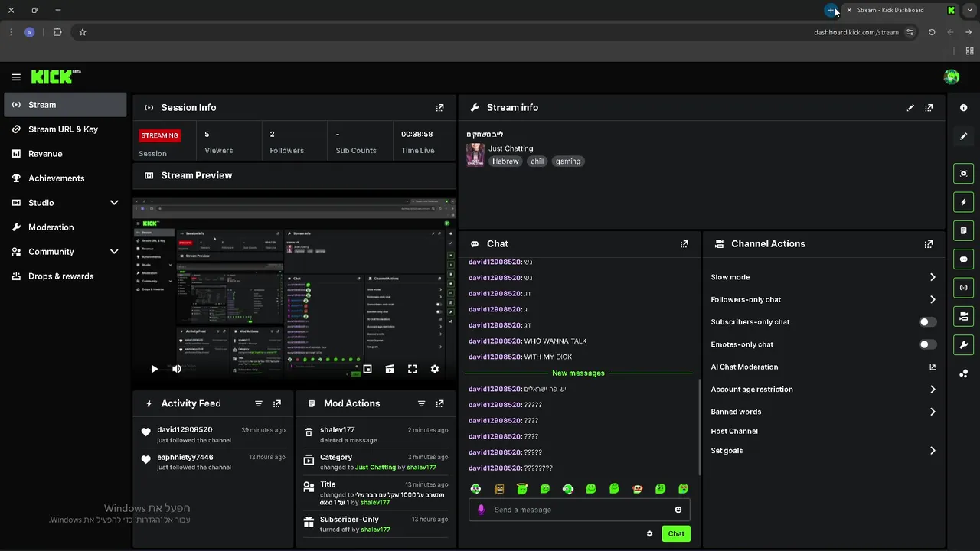Screen dimensions: 980x551
Task: Expand Set goals options
Action: coord(933,451)
